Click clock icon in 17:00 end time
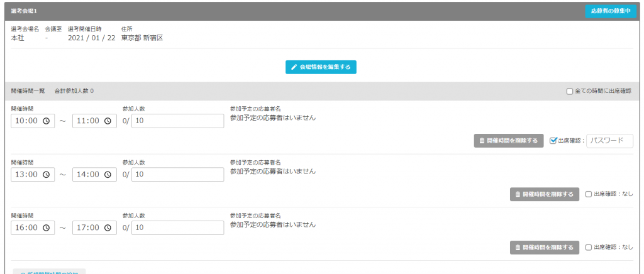This screenshot has width=644, height=274. [107, 227]
